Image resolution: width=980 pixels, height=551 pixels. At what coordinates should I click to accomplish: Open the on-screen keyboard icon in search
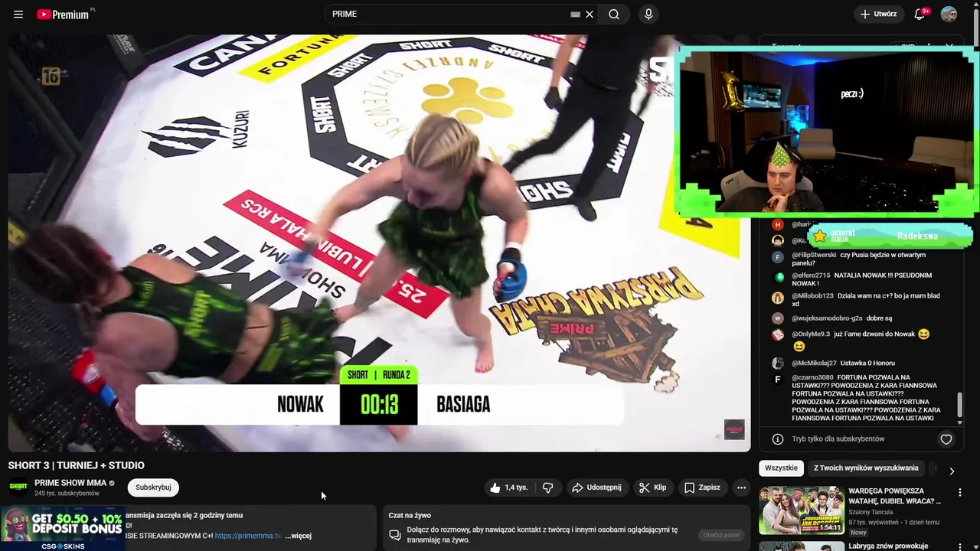point(576,14)
